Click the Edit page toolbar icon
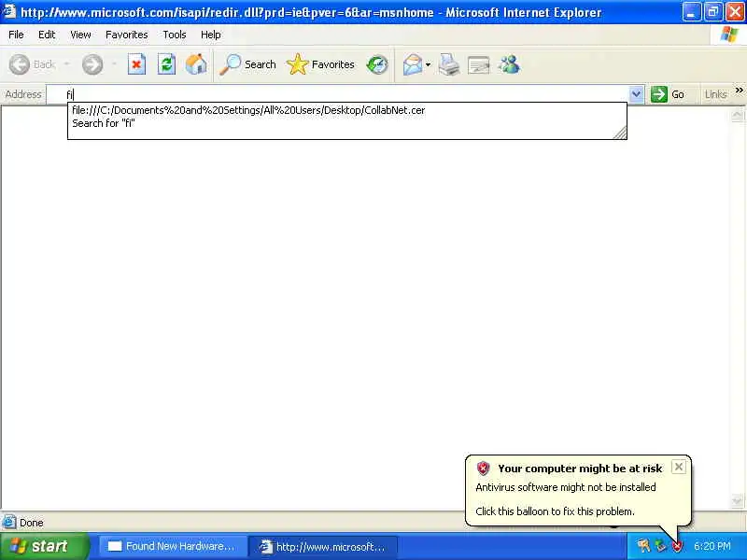This screenshot has width=747, height=560. coord(479,64)
